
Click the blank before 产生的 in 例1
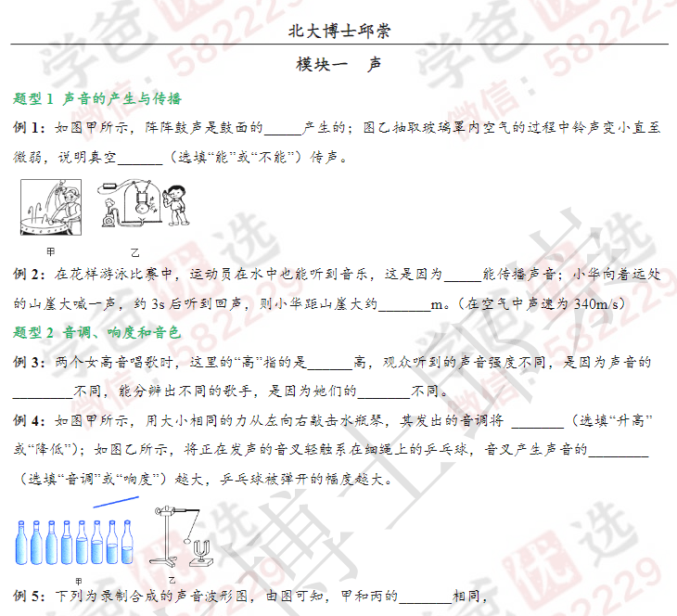pos(283,128)
